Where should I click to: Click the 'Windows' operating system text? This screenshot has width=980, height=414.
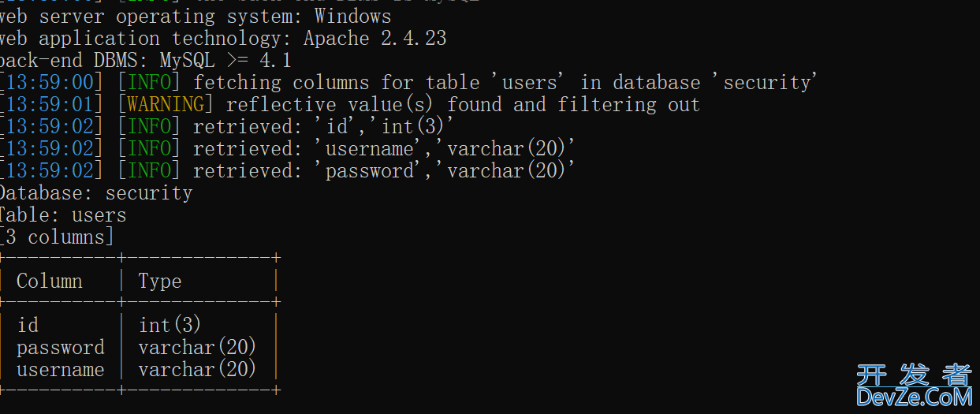352,16
